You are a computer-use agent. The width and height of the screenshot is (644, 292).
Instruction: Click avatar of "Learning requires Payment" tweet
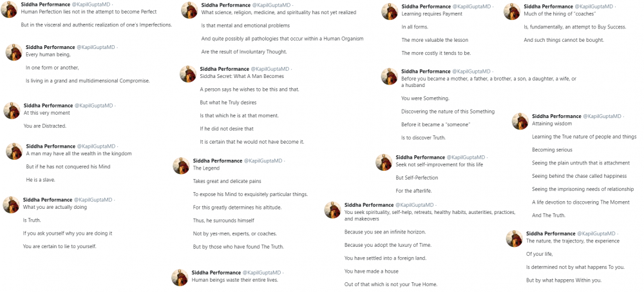pyautogui.click(x=390, y=12)
